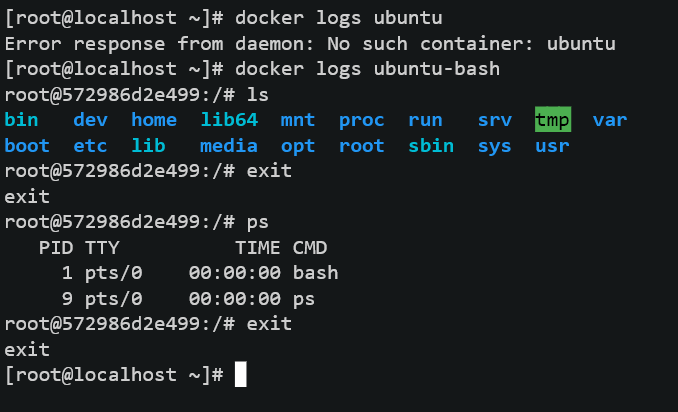
Task: Select the proc directory entry
Action: click(361, 121)
